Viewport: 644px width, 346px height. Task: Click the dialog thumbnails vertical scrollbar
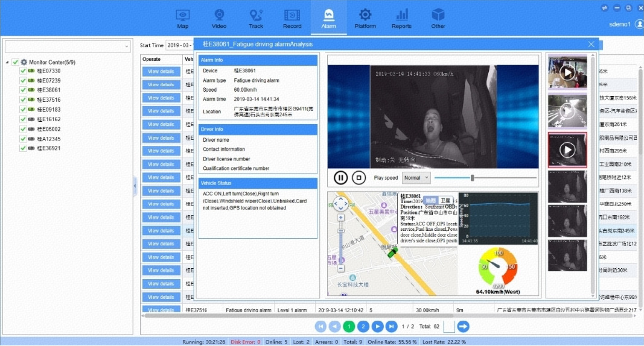(593, 176)
